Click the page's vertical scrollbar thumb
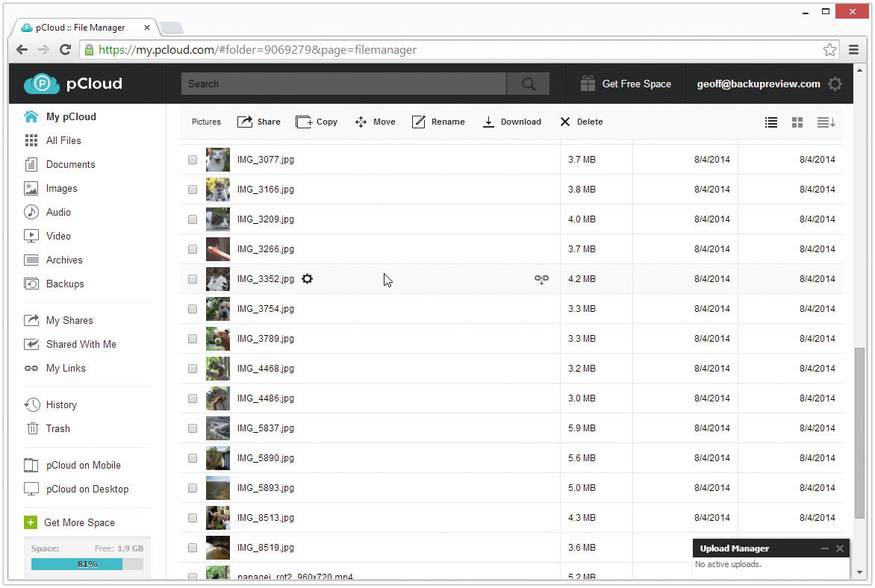 coord(859,433)
